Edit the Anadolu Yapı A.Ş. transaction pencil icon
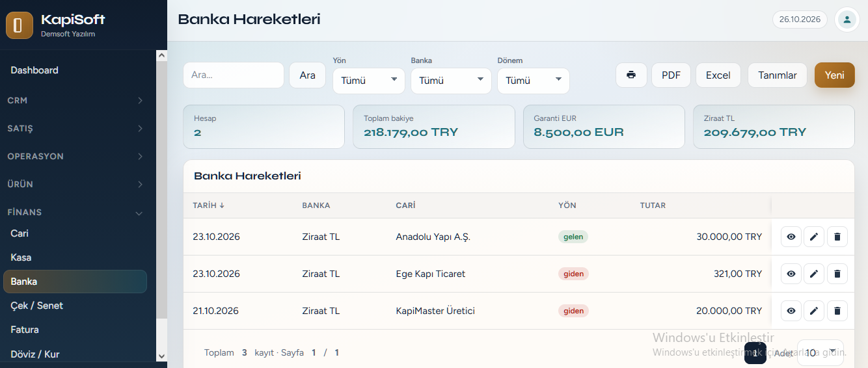The width and height of the screenshot is (868, 368). [x=814, y=237]
